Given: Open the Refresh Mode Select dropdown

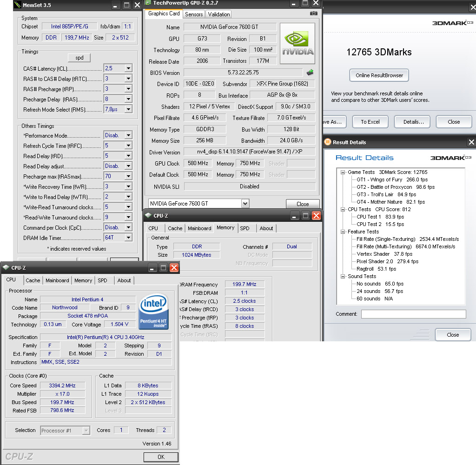Looking at the screenshot, I should click(128, 109).
